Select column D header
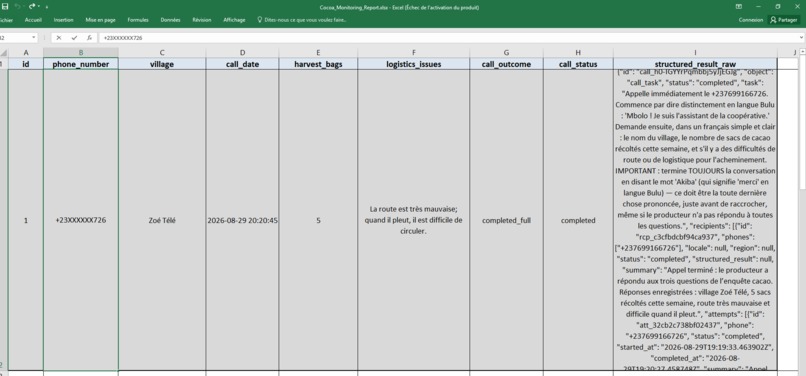This screenshot has width=806, height=376. click(242, 52)
